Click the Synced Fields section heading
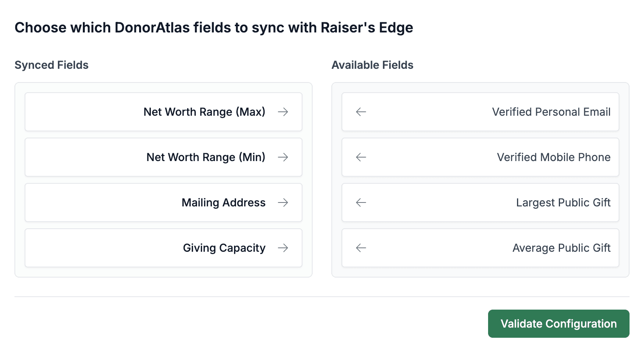 pos(51,65)
